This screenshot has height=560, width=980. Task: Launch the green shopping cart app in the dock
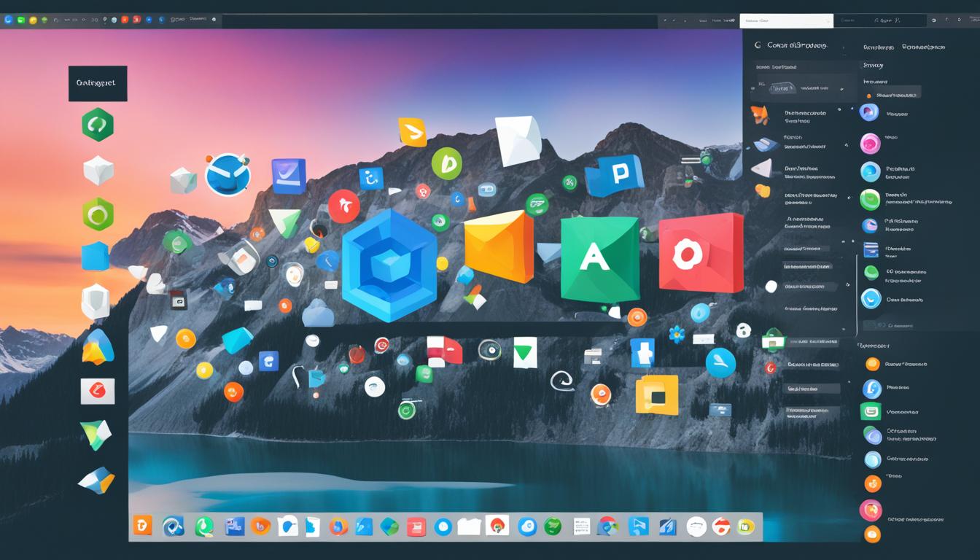pyautogui.click(x=553, y=526)
